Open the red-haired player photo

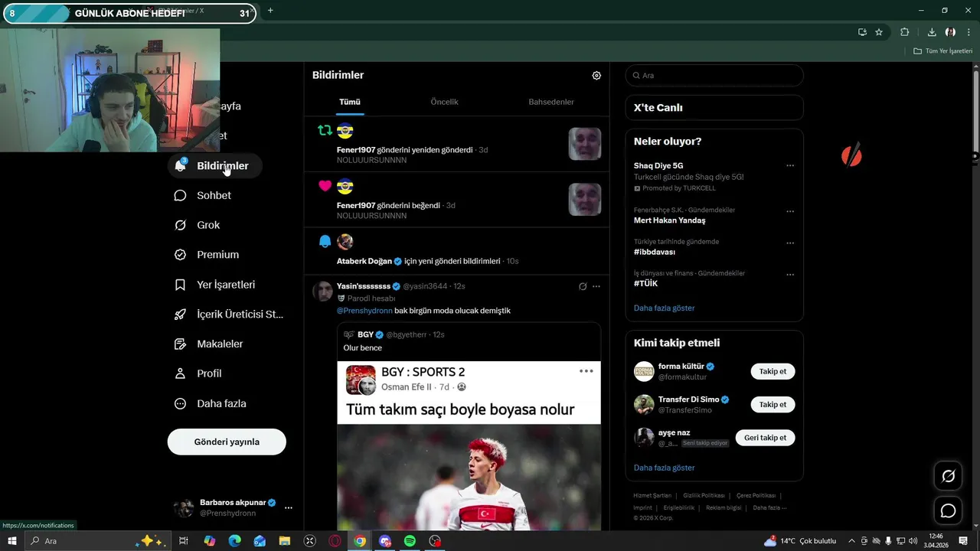tap(469, 478)
